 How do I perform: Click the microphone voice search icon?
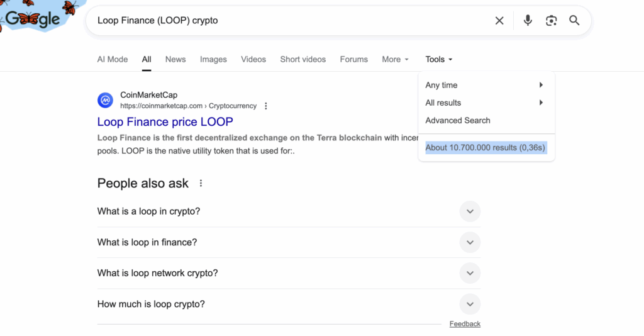528,21
